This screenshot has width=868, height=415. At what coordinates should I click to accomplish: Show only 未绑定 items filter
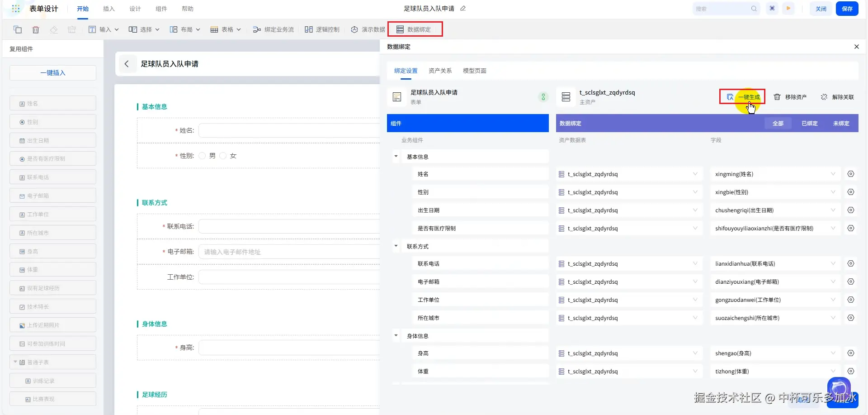point(841,124)
